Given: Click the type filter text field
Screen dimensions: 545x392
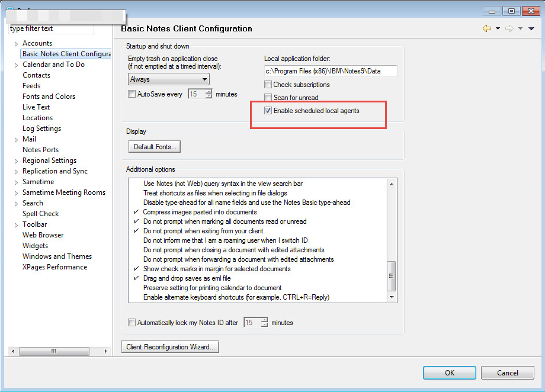Looking at the screenshot, I should point(52,29).
